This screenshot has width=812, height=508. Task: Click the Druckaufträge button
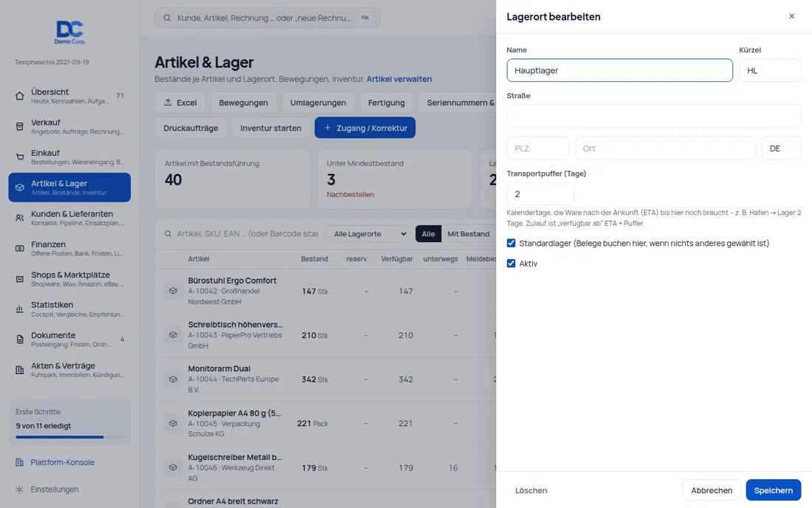(190, 128)
